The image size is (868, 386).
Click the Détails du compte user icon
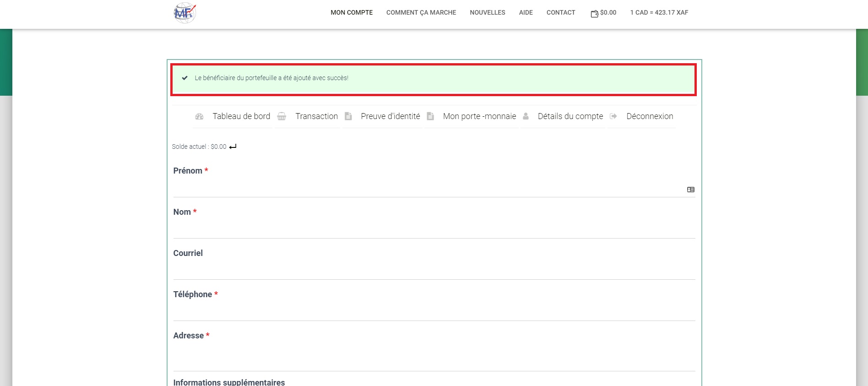pyautogui.click(x=526, y=116)
